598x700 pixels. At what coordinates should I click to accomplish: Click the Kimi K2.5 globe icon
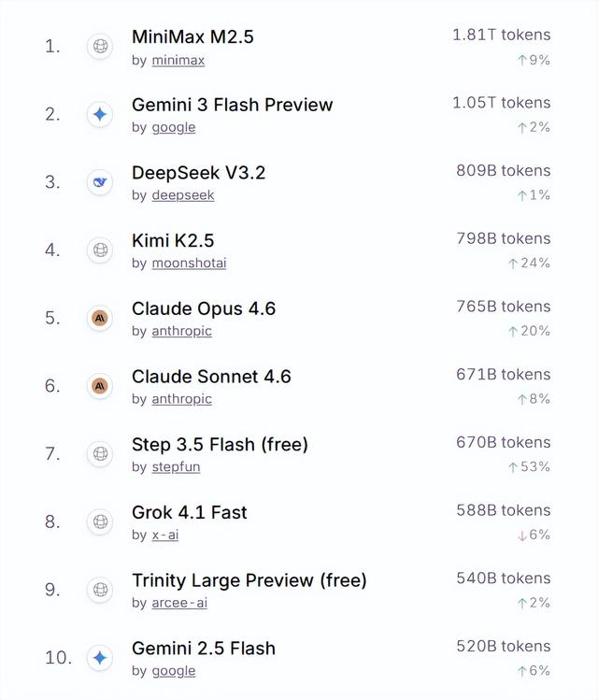100,250
